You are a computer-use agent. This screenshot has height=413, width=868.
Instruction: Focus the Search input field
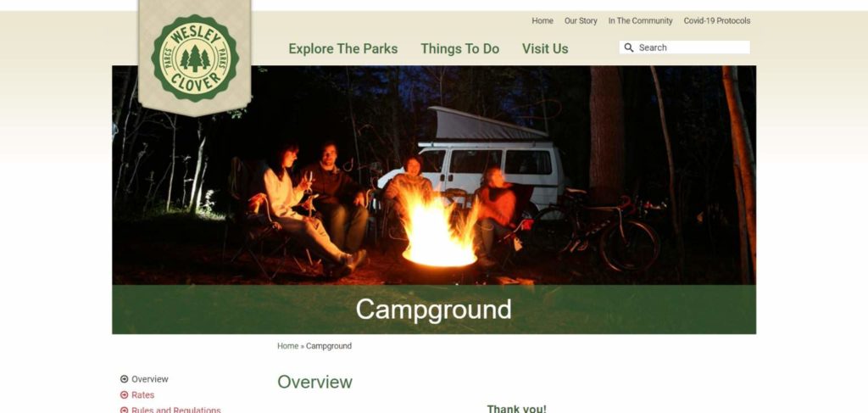(685, 47)
